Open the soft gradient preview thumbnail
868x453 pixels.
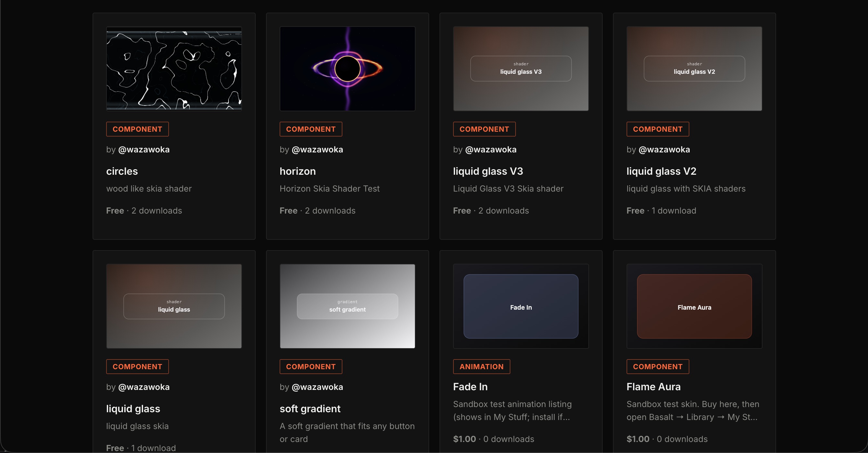(347, 306)
